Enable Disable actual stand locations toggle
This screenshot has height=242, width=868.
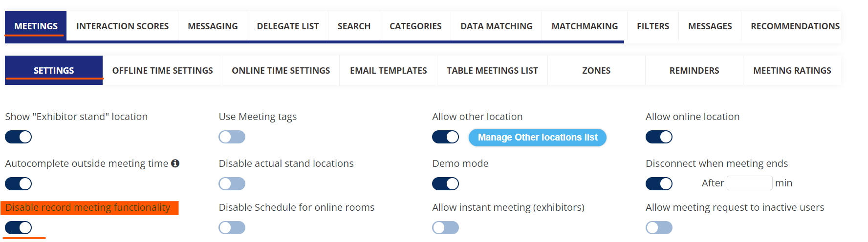click(x=232, y=184)
